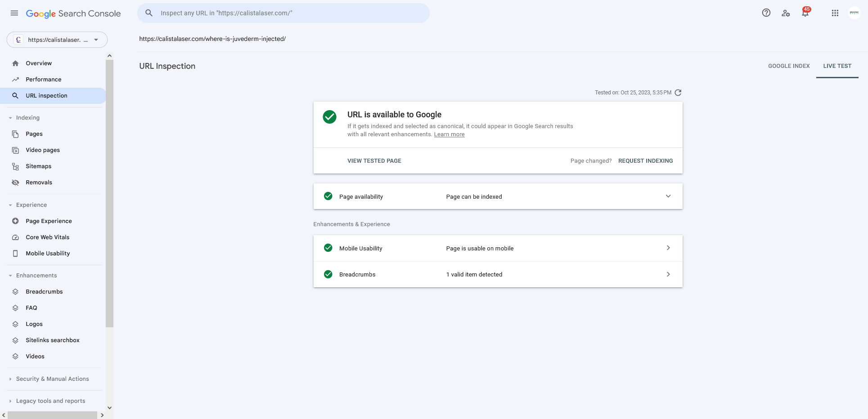Click the Request Indexing button
Viewport: 868px width, 419px height.
click(645, 161)
